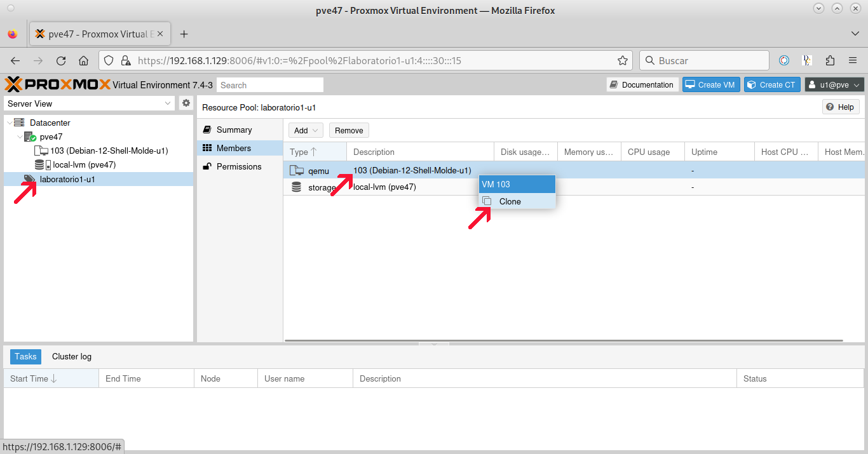Image resolution: width=868 pixels, height=454 pixels.
Task: Select the Tasks tab
Action: tap(25, 357)
